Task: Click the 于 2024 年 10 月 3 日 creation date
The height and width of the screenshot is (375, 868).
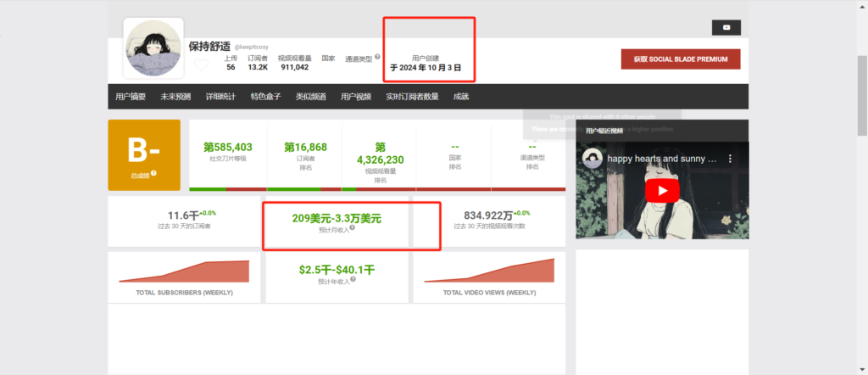Action: pos(426,68)
